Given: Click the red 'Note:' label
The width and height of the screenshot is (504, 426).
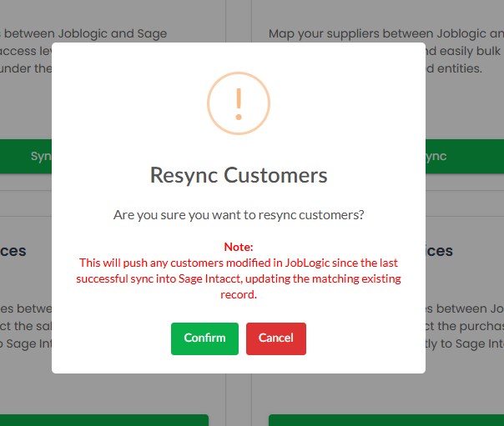Looking at the screenshot, I should [x=239, y=247].
